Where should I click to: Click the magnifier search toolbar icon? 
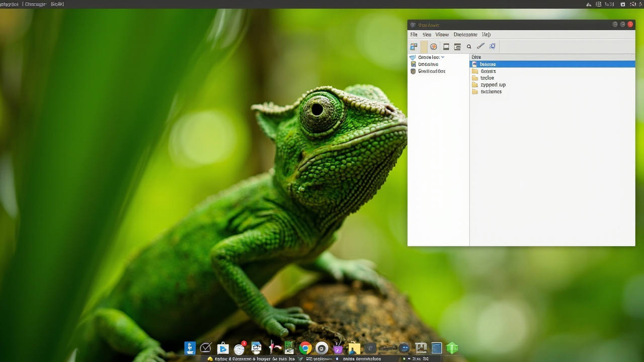click(469, 47)
